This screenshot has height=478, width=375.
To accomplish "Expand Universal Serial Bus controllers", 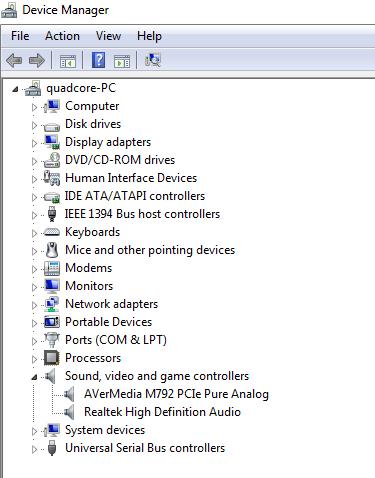I will (34, 449).
